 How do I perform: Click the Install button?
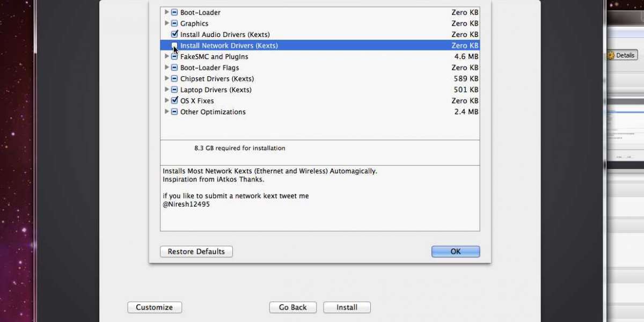click(x=347, y=308)
